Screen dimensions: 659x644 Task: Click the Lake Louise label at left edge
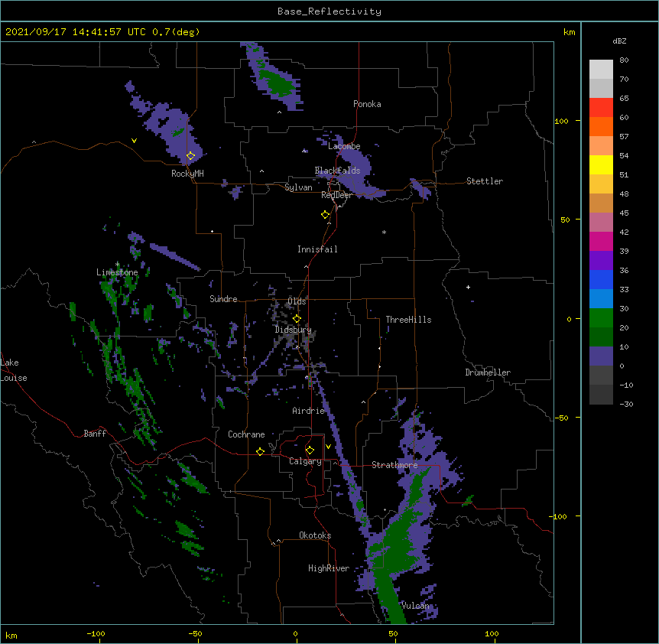click(14, 370)
